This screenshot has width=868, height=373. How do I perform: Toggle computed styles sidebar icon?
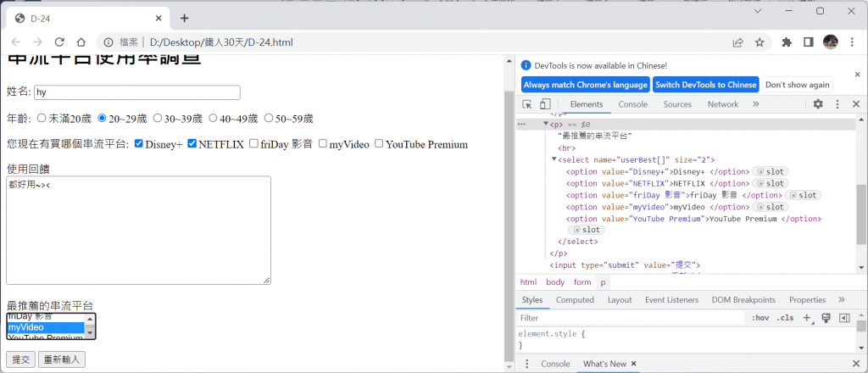844,318
